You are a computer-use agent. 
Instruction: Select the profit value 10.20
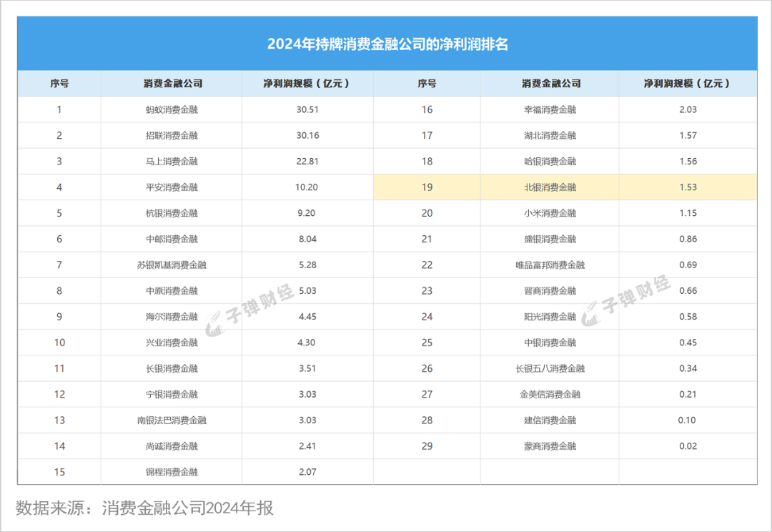pyautogui.click(x=307, y=187)
